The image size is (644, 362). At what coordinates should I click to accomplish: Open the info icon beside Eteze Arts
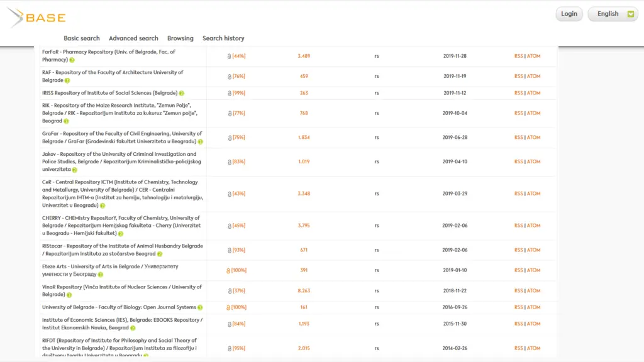(x=100, y=275)
